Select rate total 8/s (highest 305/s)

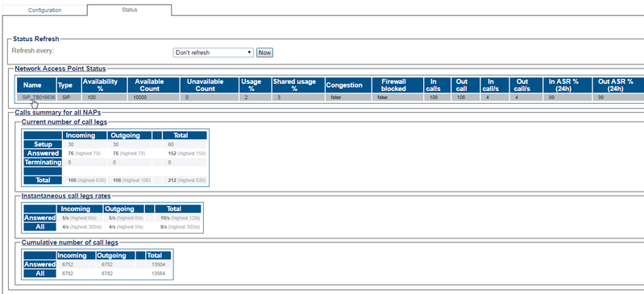coord(181,226)
